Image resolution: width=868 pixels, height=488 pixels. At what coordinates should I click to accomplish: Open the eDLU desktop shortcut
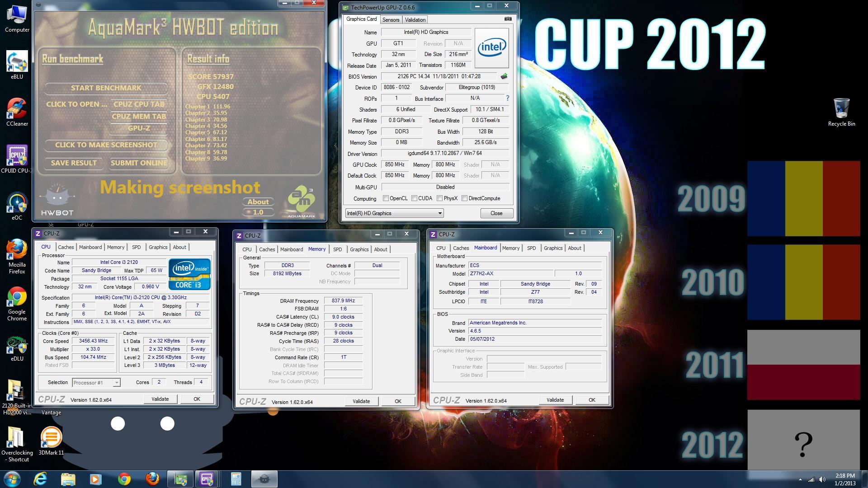pyautogui.click(x=17, y=347)
